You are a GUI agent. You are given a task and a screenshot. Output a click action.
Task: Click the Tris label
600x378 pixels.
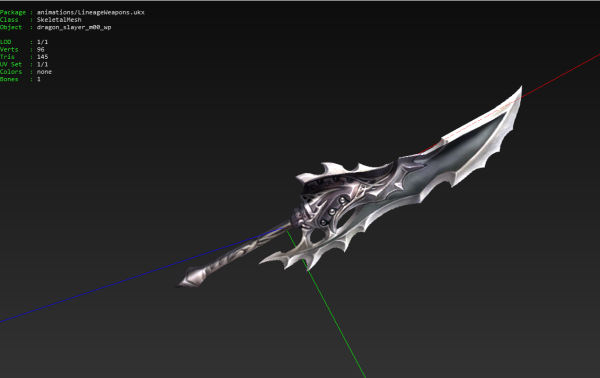pyautogui.click(x=7, y=57)
